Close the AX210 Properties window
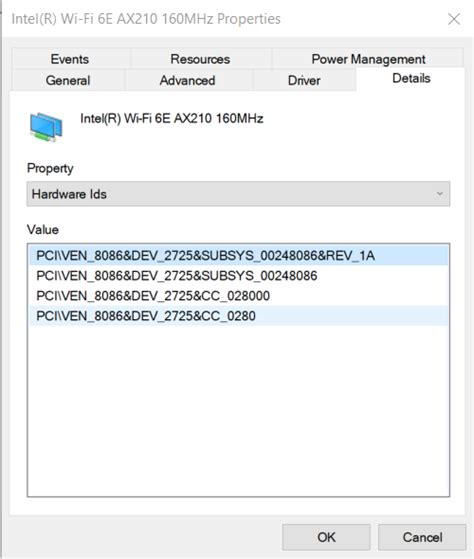Viewport: 474px width, 559px height. 454,19
